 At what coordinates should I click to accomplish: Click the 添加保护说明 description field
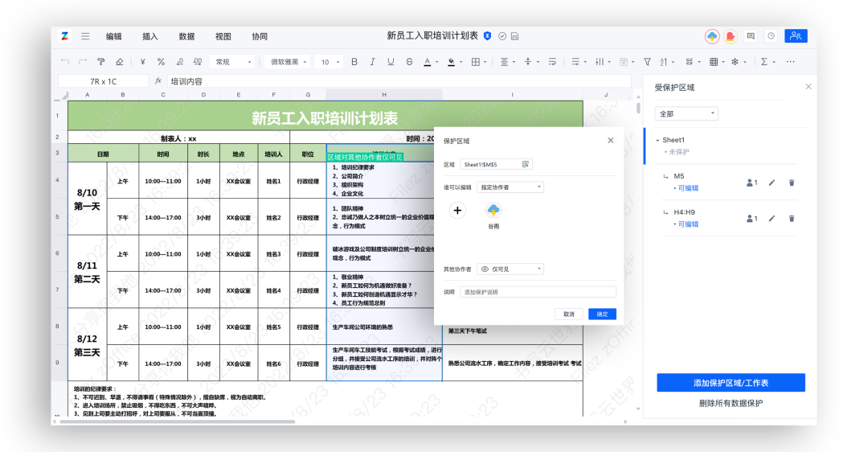pyautogui.click(x=538, y=292)
